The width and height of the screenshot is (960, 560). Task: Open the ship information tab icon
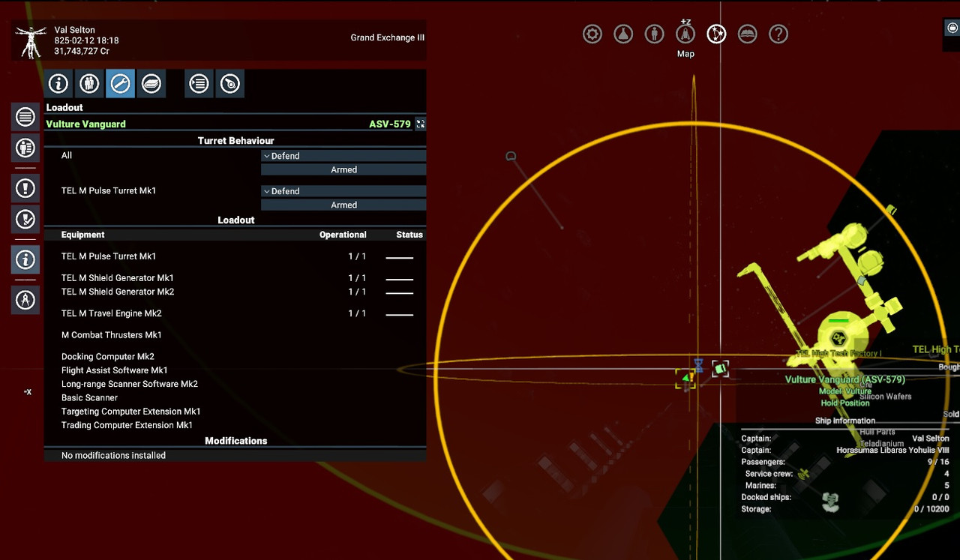(58, 84)
